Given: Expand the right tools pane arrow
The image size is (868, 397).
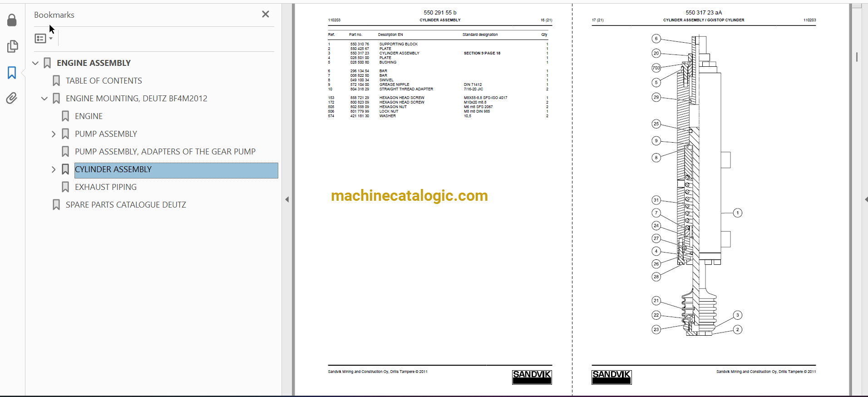Looking at the screenshot, I should (866, 199).
